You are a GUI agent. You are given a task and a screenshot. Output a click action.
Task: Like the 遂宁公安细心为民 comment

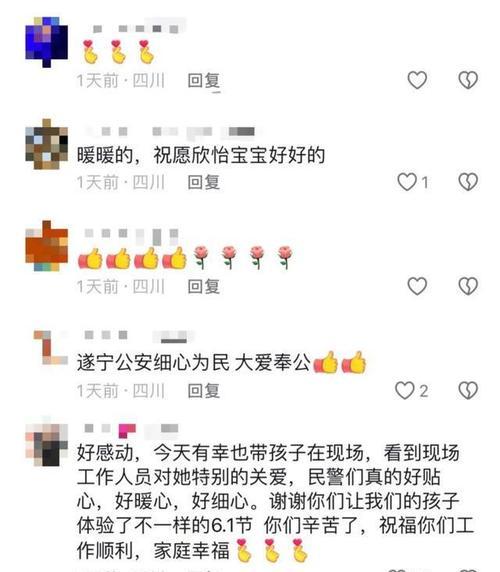pyautogui.click(x=411, y=390)
